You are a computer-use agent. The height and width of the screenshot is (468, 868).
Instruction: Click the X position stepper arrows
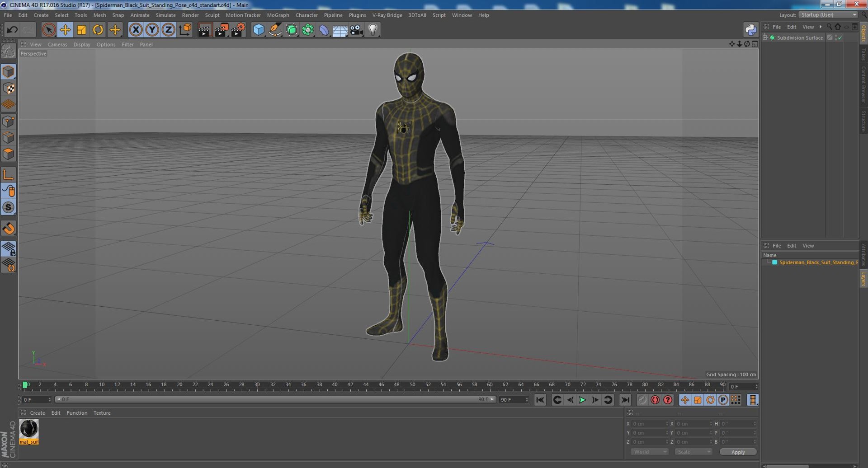(667, 424)
